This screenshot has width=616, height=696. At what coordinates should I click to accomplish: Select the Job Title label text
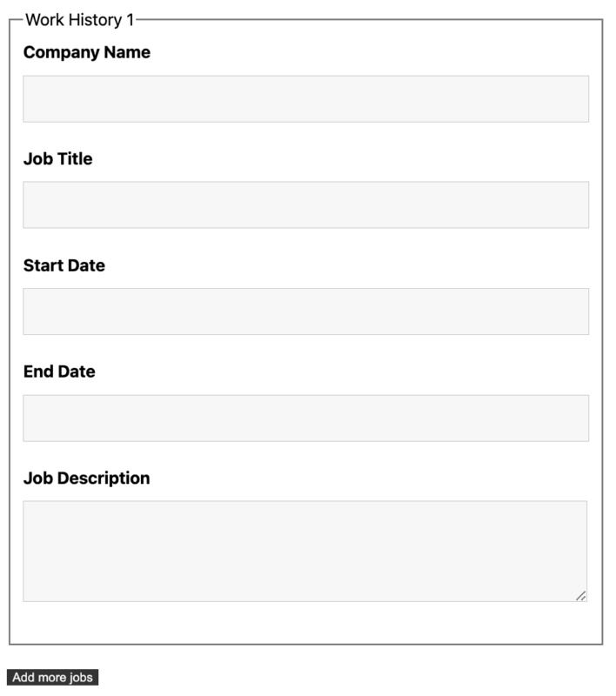tap(57, 158)
